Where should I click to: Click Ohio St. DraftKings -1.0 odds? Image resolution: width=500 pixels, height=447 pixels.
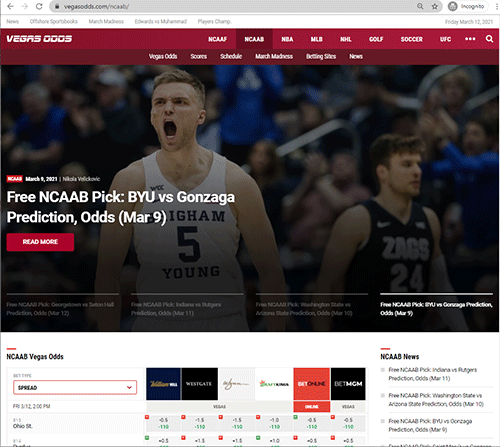(x=274, y=423)
